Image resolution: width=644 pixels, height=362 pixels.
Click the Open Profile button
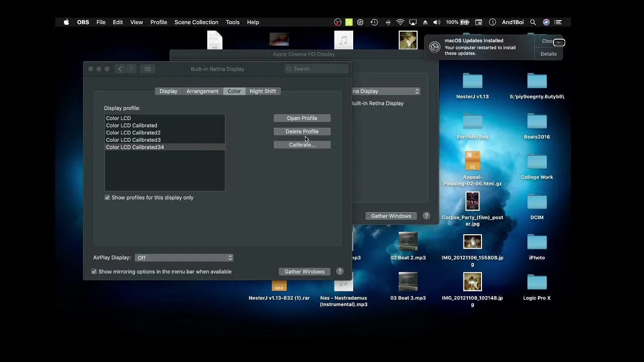click(x=302, y=118)
